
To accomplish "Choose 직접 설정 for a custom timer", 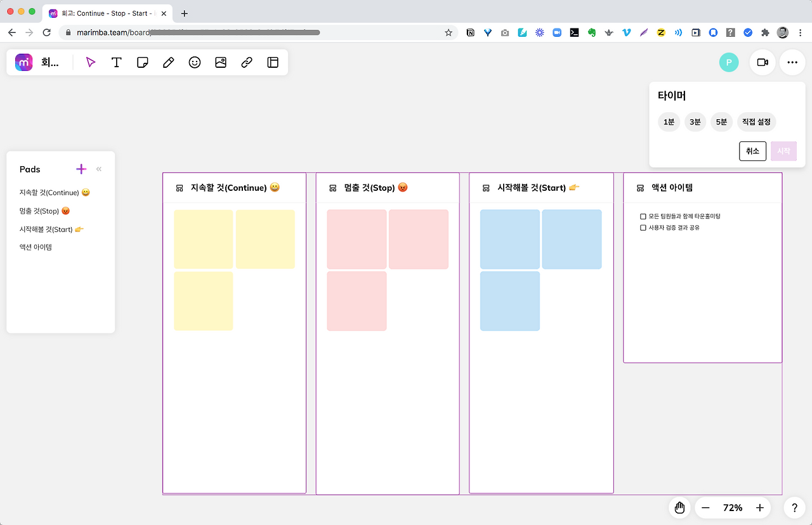I will pos(756,122).
